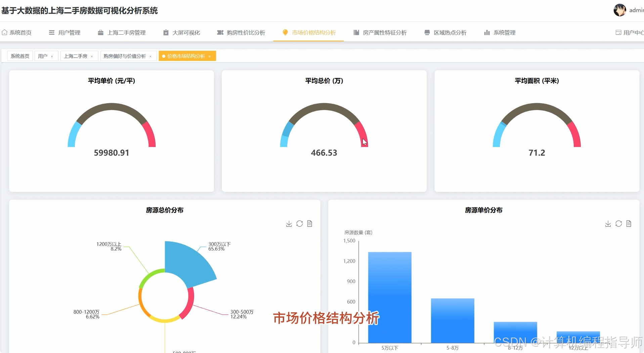Click the 大屏可视化 monitor icon
644x353 pixels.
point(165,32)
